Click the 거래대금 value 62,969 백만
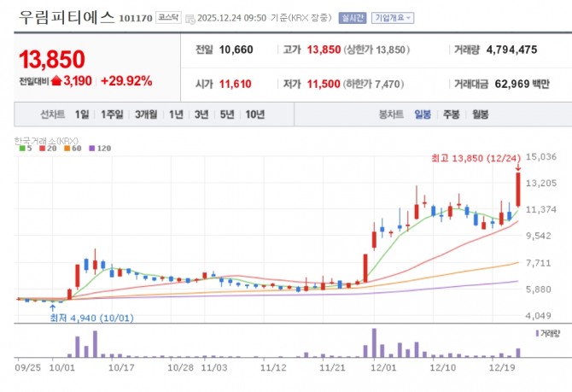This screenshot has width=572, height=392. 522,85
